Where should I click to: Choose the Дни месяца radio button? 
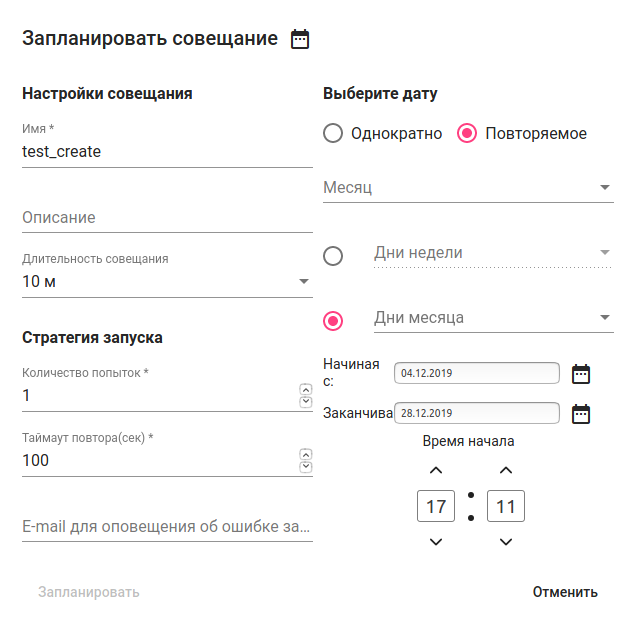[333, 321]
